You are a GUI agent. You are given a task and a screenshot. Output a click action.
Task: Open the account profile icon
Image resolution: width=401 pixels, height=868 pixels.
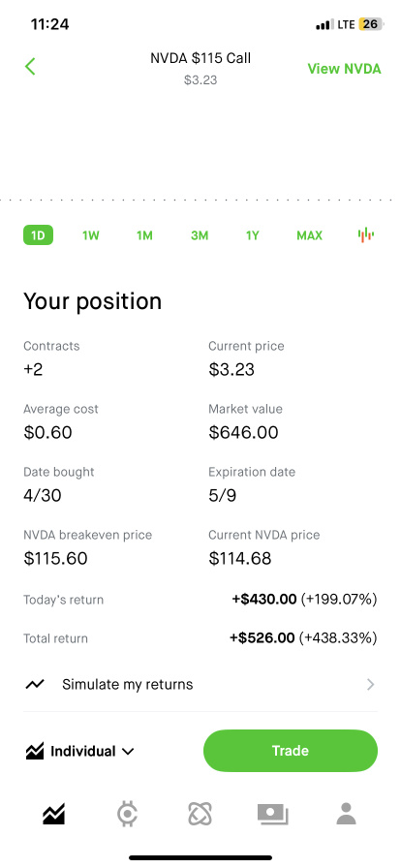(x=346, y=815)
